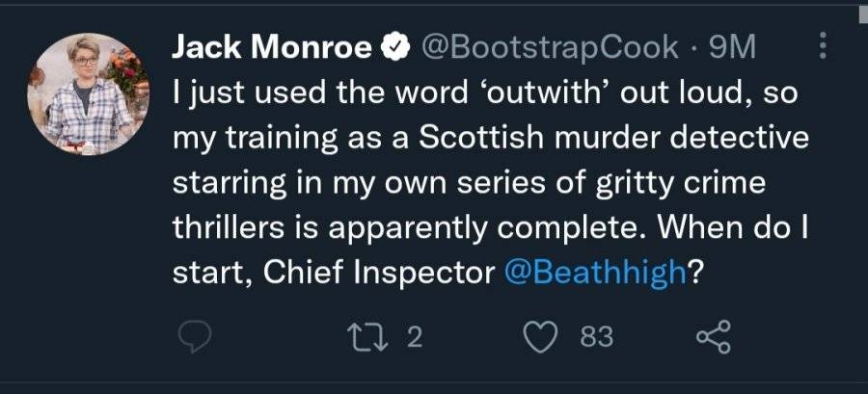Retweet using the arrows icon
Viewport: 868px width, 394px height.
tap(368, 337)
